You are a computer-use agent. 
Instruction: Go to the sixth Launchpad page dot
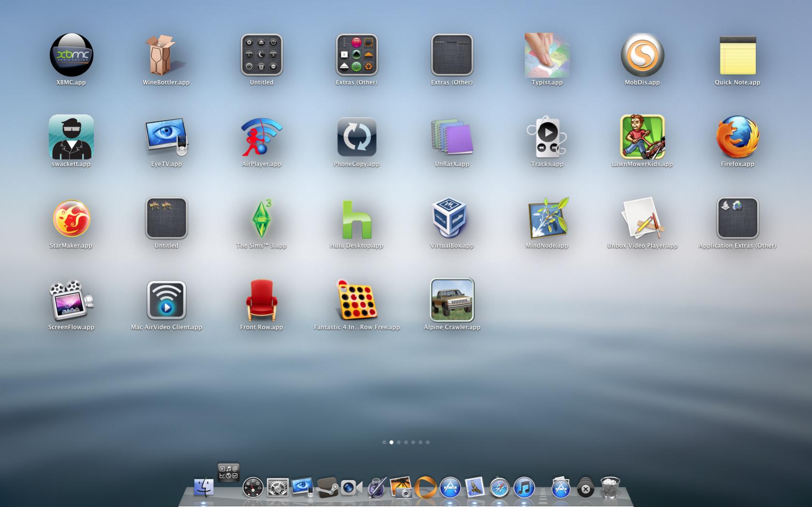coord(420,442)
